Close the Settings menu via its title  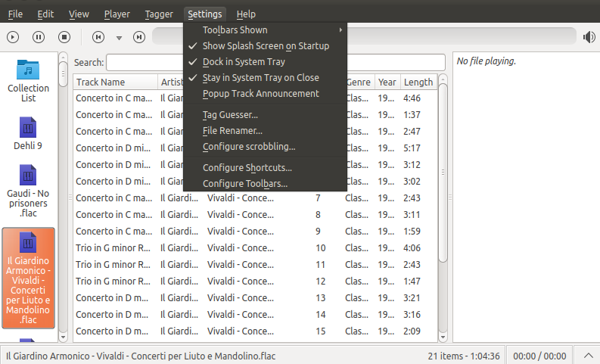tap(205, 14)
